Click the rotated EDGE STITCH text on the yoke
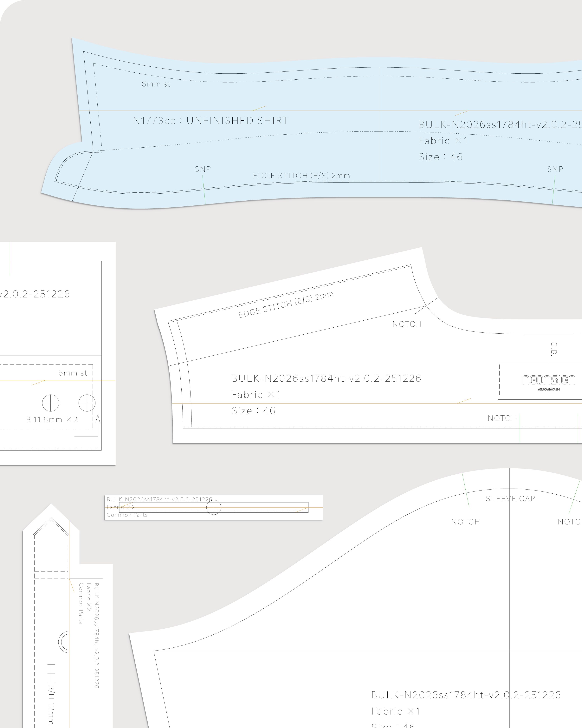The height and width of the screenshot is (728, 582). pyautogui.click(x=286, y=304)
